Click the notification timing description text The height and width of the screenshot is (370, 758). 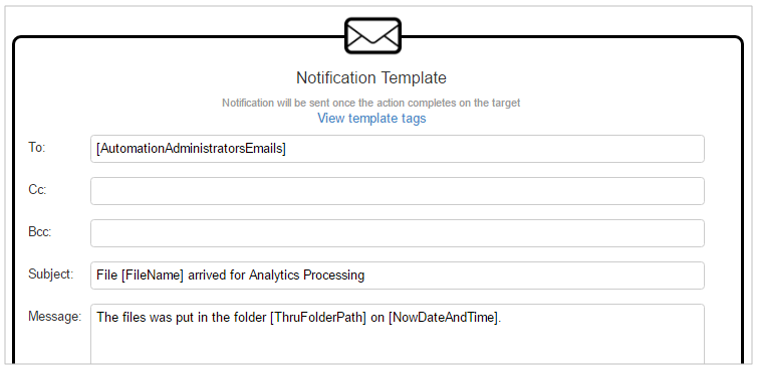click(x=371, y=103)
